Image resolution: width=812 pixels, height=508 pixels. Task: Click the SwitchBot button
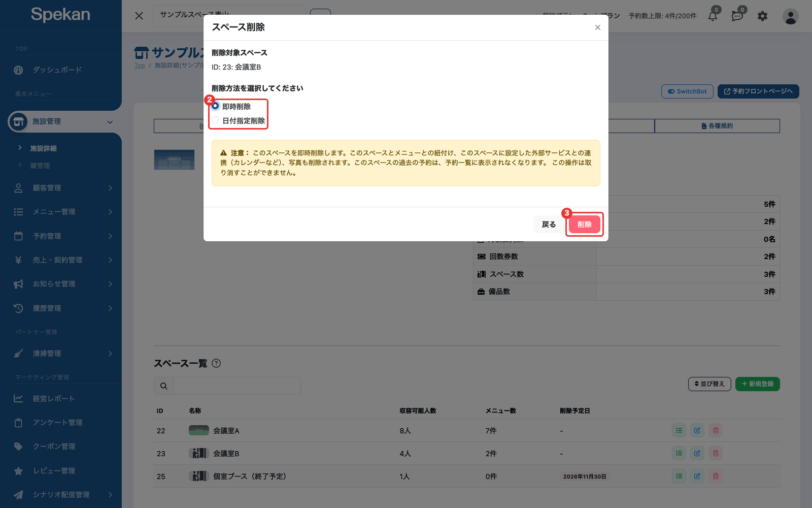point(687,91)
